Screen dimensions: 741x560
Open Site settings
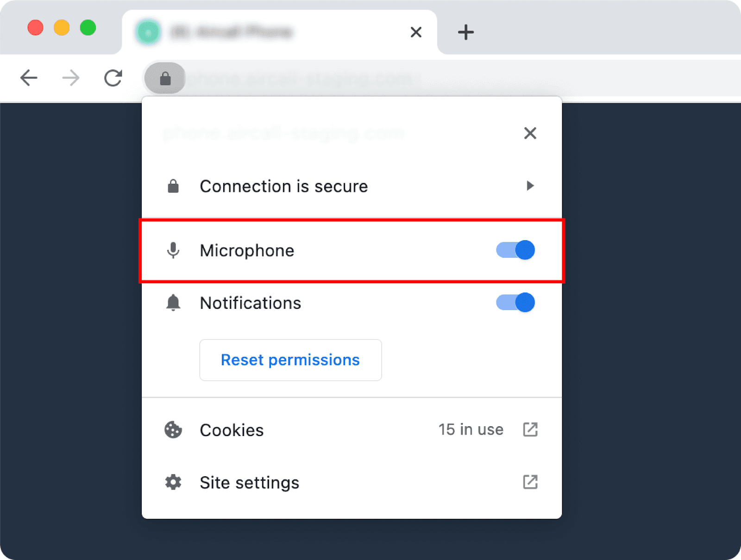249,482
